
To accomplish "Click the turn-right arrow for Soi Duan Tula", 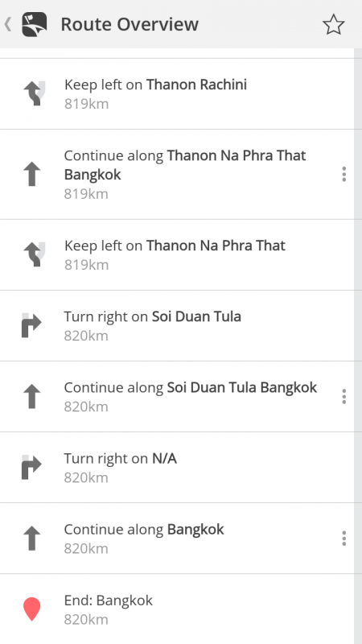I will [31, 326].
